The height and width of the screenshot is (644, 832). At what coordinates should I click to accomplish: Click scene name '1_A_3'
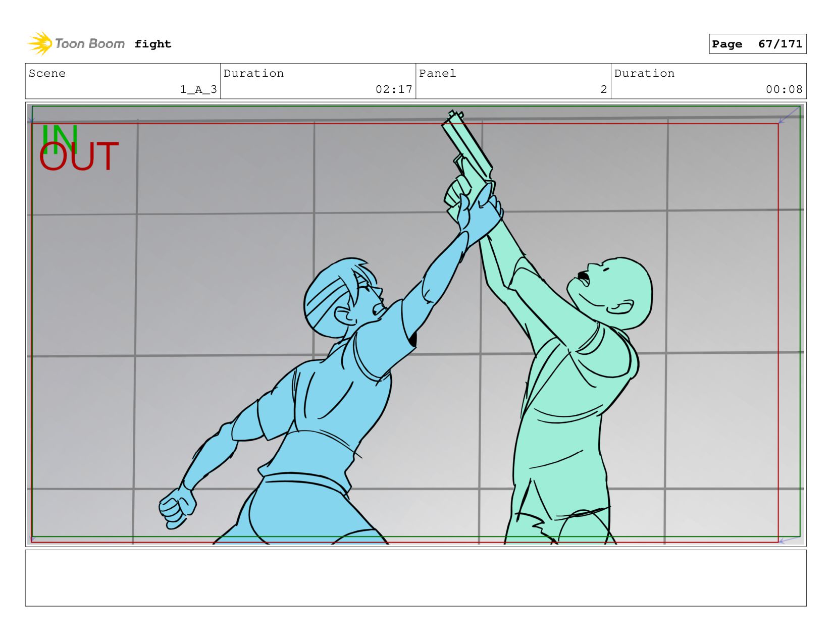click(198, 89)
